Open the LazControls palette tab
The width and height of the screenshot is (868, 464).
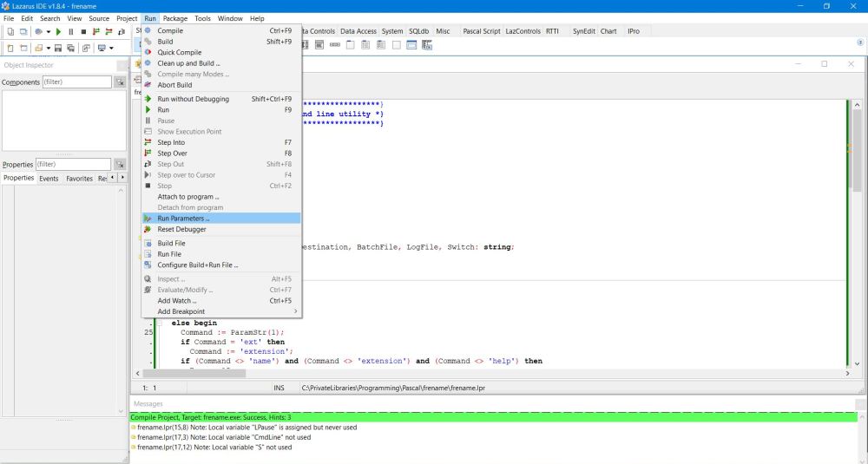[523, 31]
